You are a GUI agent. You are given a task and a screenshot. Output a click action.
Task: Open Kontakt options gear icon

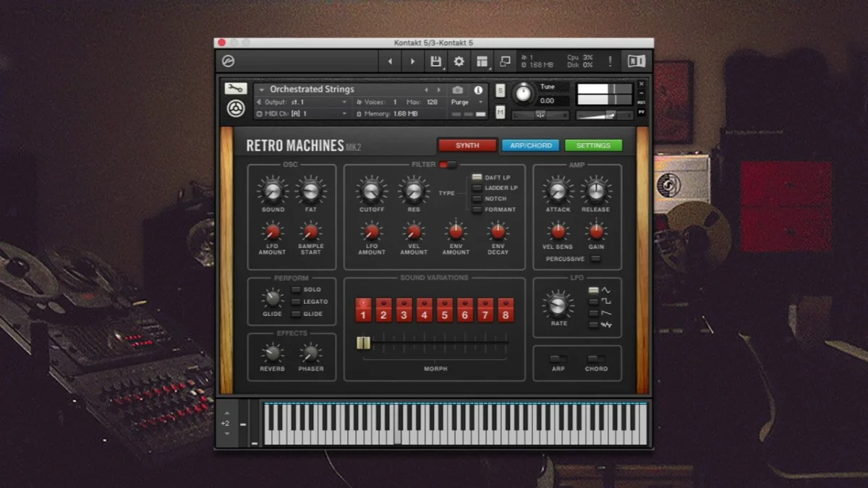(x=459, y=61)
